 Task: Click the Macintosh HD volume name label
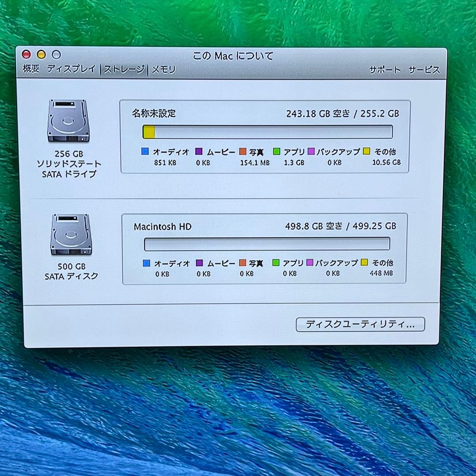162,227
